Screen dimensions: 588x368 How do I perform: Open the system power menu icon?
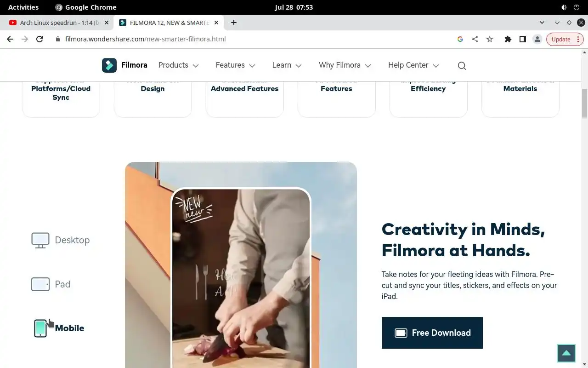click(577, 7)
